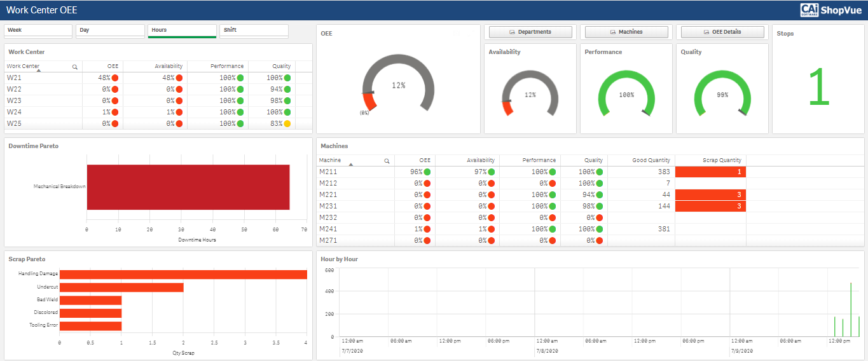The height and width of the screenshot is (361, 868).
Task: Select the Mechanical Breakdown bar in Downtime Pareto
Action: click(188, 187)
